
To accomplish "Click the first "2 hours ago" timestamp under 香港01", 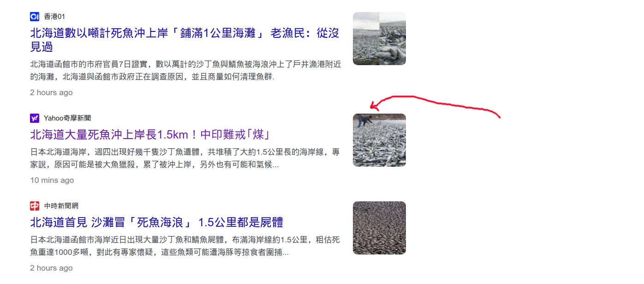I will click(51, 92).
